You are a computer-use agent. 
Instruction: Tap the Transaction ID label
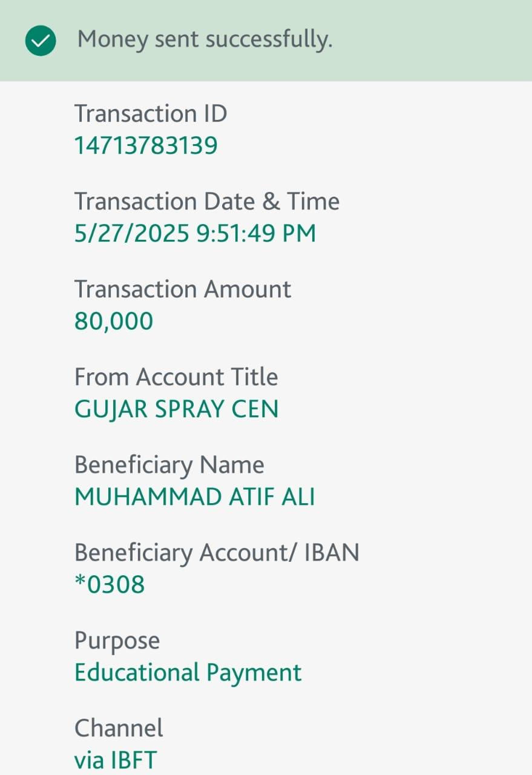151,114
